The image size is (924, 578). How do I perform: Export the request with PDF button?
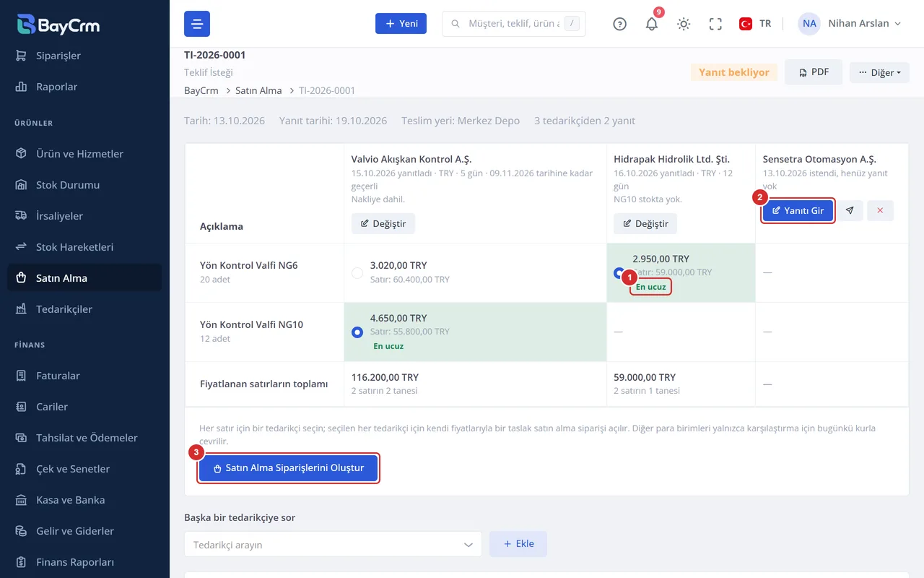pos(814,72)
